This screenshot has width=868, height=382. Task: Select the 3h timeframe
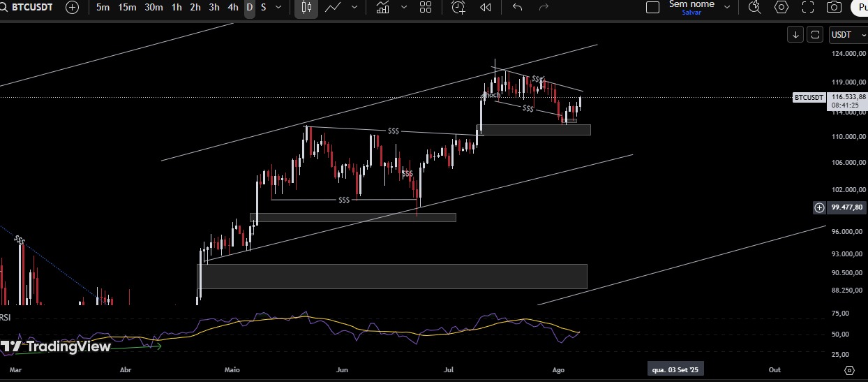pos(214,8)
